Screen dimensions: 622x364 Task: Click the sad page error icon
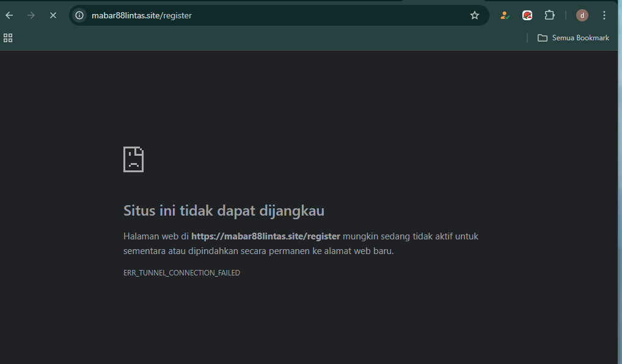tap(133, 159)
